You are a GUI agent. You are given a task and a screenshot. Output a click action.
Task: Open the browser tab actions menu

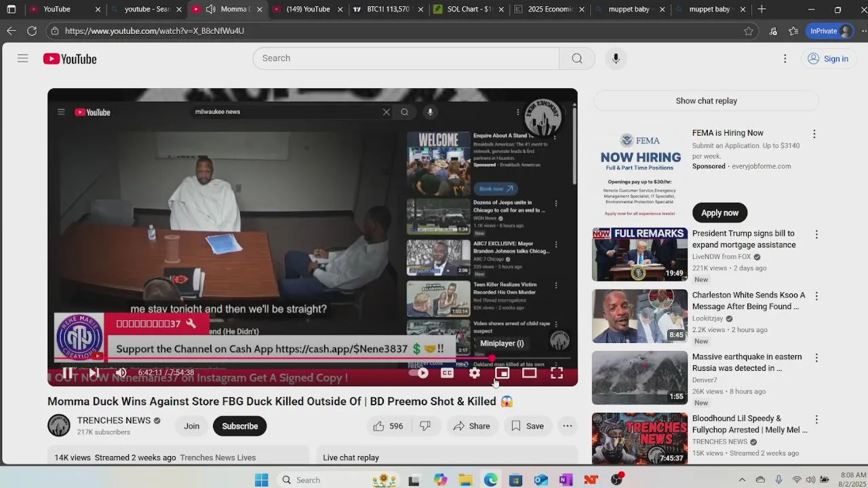[12, 9]
